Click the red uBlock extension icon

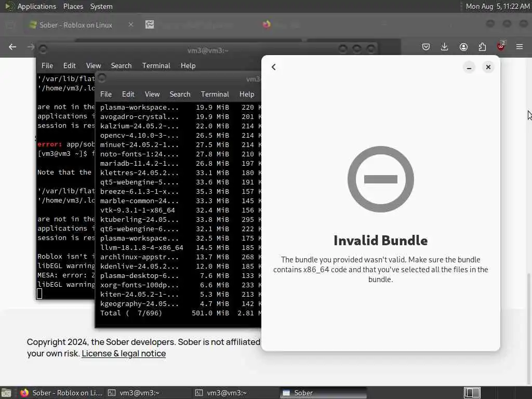pyautogui.click(x=501, y=46)
